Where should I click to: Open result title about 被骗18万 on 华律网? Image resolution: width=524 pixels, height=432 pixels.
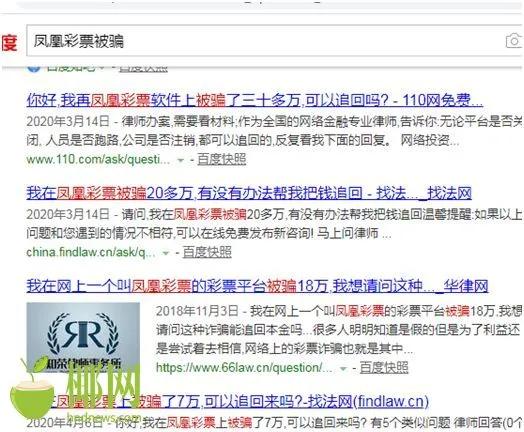257,286
